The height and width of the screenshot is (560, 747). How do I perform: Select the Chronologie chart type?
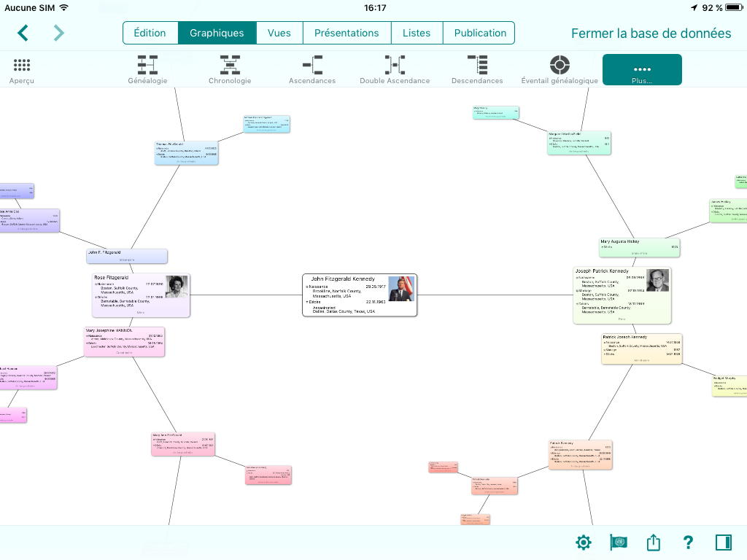click(x=230, y=70)
